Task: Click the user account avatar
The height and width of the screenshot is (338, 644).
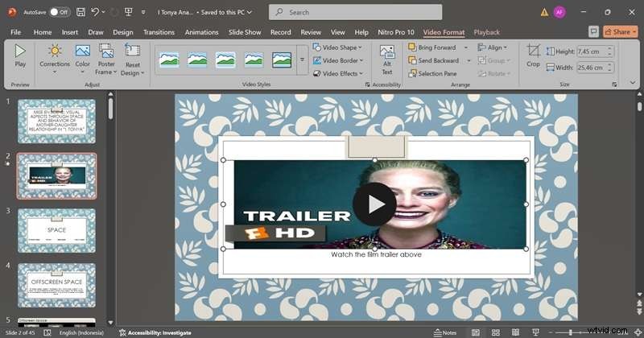Action: (x=559, y=12)
